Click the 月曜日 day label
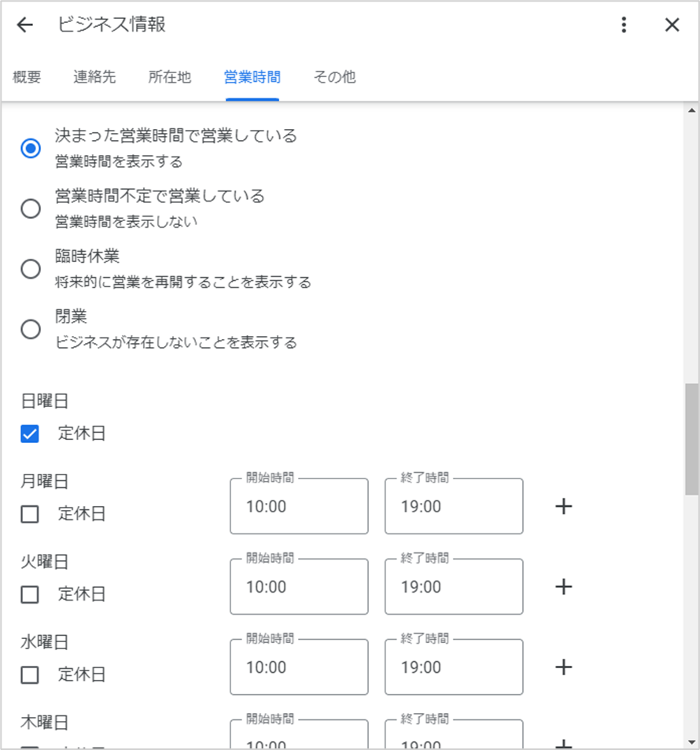The image size is (700, 750). pyautogui.click(x=45, y=481)
